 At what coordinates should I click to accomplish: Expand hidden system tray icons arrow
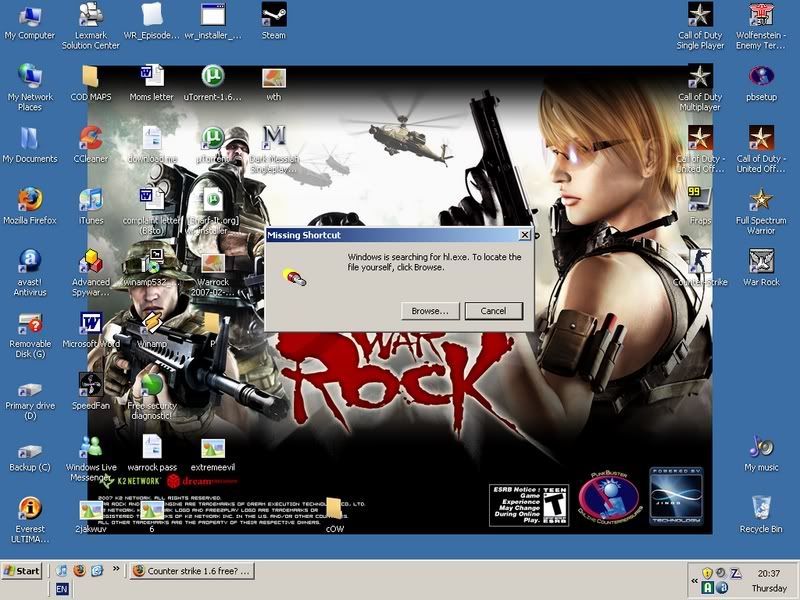pos(694,580)
